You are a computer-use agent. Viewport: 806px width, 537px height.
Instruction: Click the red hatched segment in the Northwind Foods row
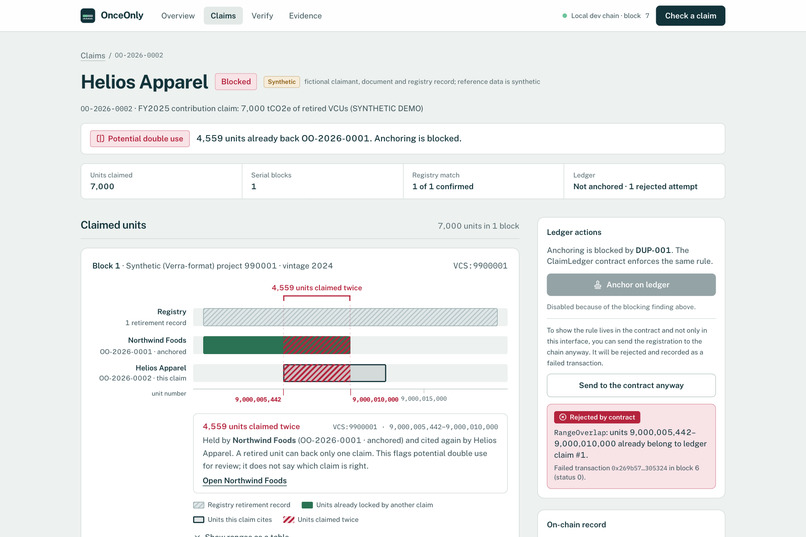pos(317,345)
